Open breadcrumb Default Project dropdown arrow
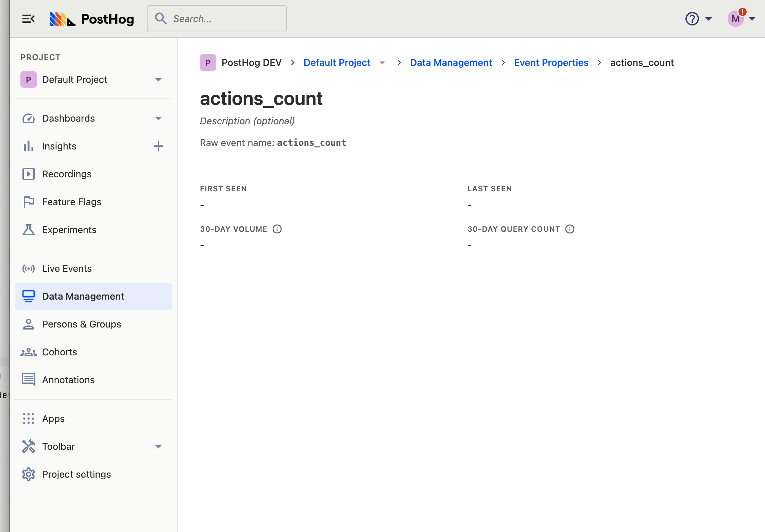Screen dimensions: 765x532 [x=382, y=63]
